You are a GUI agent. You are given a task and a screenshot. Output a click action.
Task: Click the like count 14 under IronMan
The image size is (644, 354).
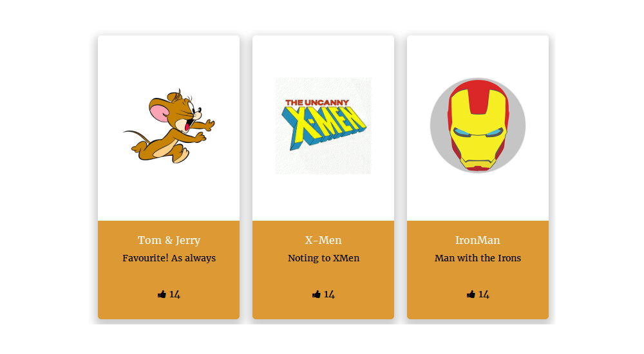[484, 294]
